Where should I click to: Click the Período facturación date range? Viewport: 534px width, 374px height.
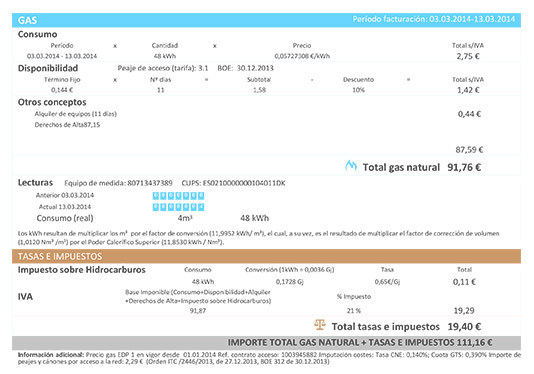(x=472, y=19)
